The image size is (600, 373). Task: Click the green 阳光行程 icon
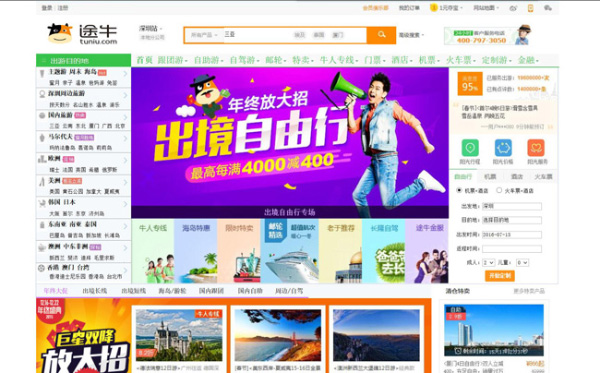470,148
